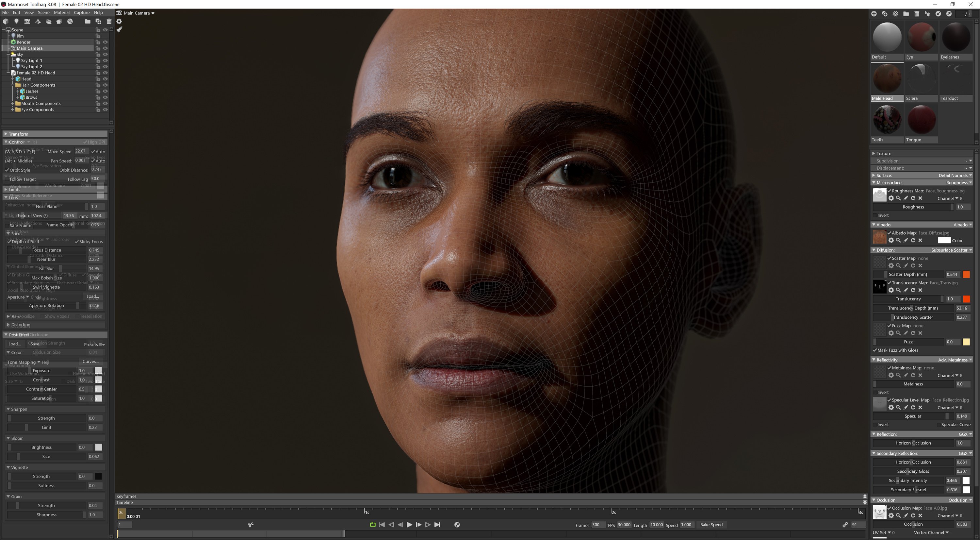Image resolution: width=980 pixels, height=540 pixels.
Task: Open the Capture menu
Action: (x=82, y=12)
